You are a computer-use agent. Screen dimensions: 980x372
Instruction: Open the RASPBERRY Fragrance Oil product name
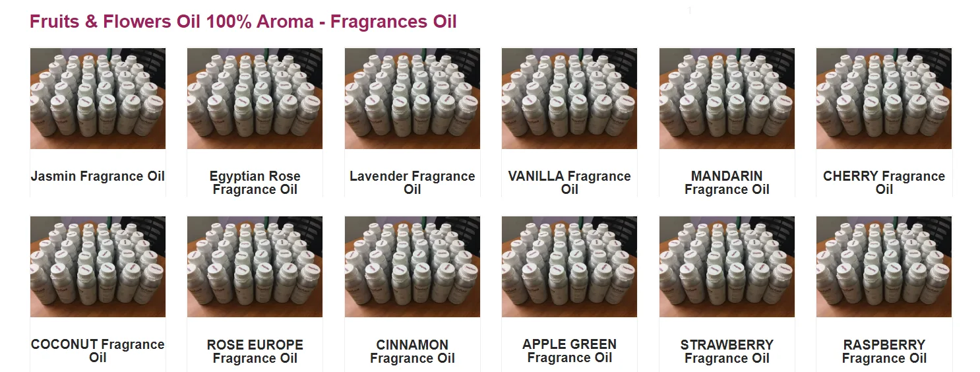pos(884,352)
